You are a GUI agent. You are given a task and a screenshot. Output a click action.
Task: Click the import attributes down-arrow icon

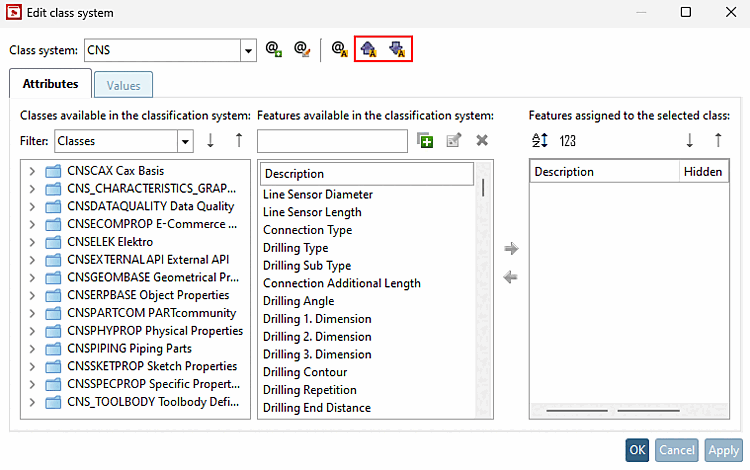point(397,49)
